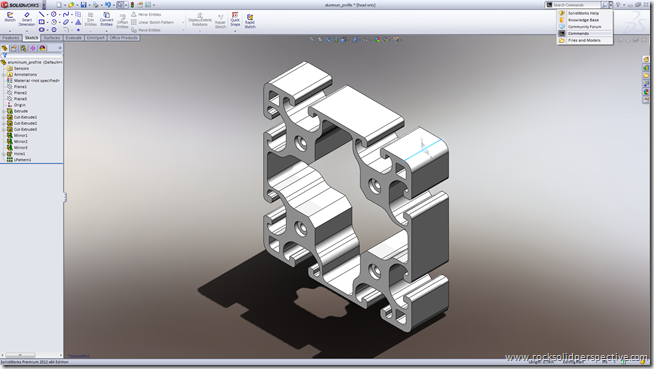Click the search magnifier button
Screen dimensions: 654x369
point(604,5)
